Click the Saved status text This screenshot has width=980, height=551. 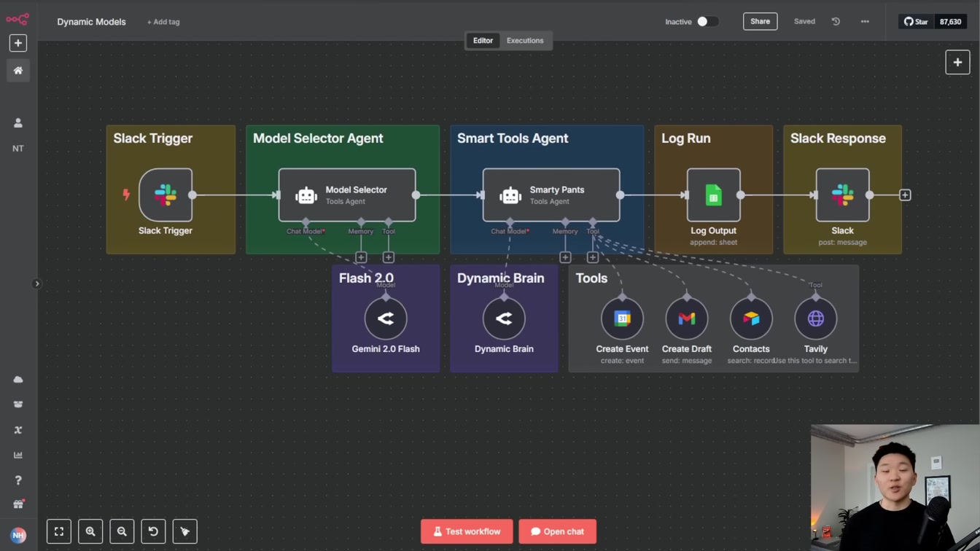click(804, 22)
